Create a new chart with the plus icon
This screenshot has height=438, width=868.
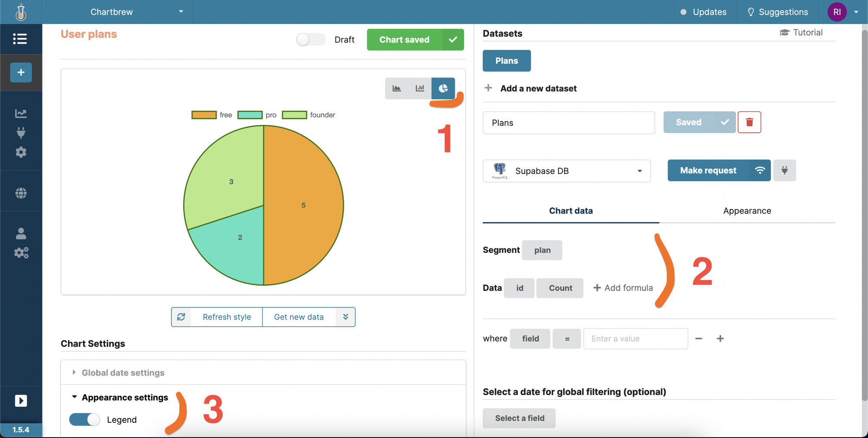(20, 72)
